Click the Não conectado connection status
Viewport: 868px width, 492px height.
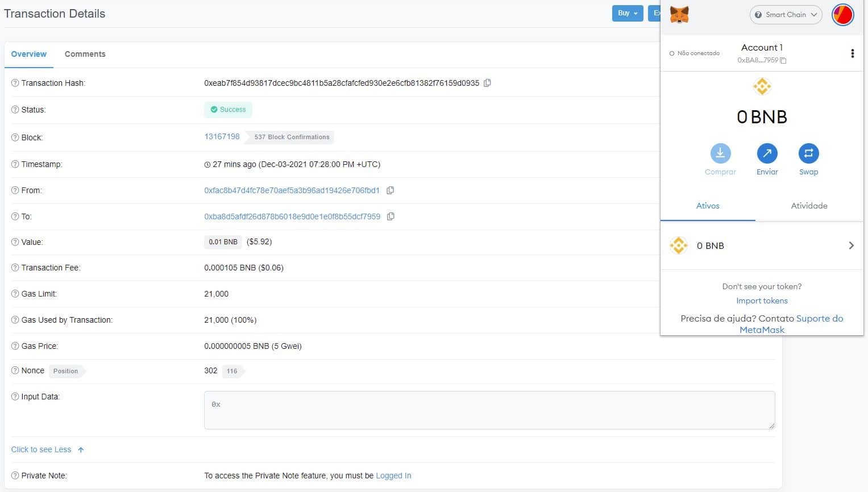point(695,53)
